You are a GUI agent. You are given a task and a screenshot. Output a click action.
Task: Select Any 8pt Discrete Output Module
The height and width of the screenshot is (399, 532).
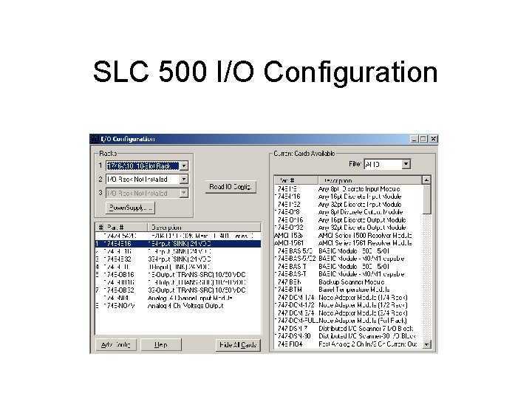coord(348,212)
